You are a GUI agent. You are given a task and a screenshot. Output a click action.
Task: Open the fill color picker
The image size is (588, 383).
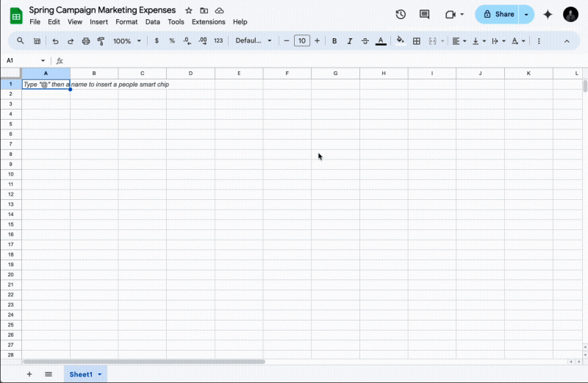[401, 41]
